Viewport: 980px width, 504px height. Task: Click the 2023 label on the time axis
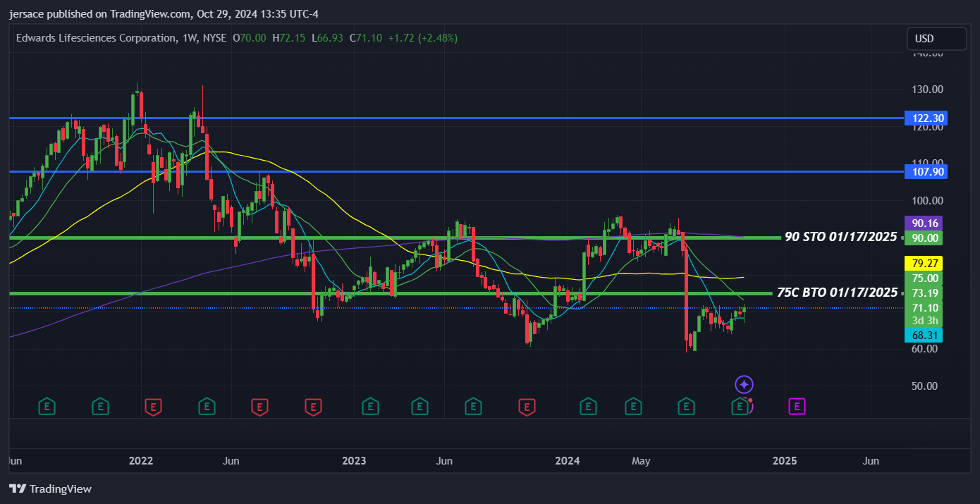point(354,461)
